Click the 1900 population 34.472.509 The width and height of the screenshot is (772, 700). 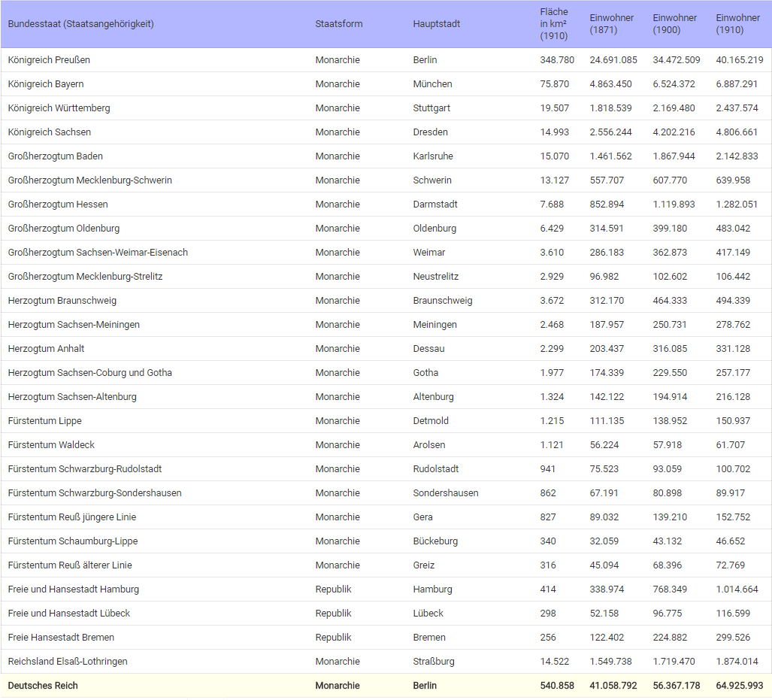(x=676, y=59)
